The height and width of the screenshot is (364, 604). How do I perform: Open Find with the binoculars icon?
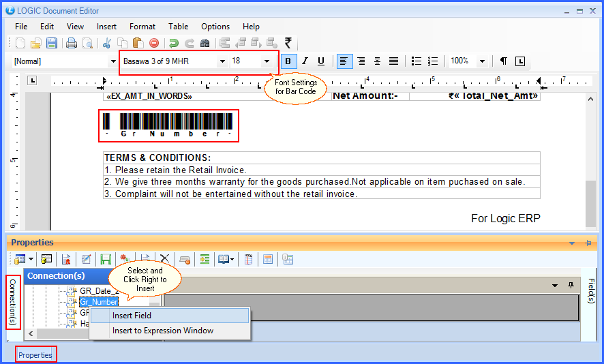click(205, 43)
